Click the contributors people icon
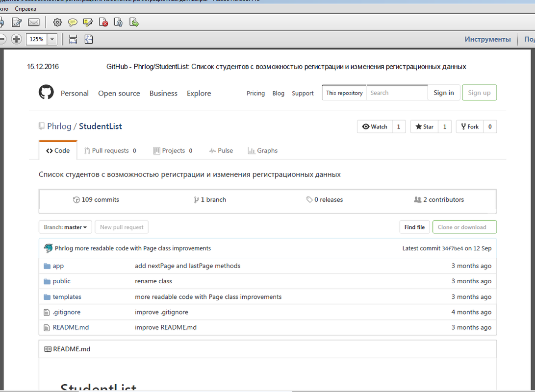535x392 pixels. (418, 199)
